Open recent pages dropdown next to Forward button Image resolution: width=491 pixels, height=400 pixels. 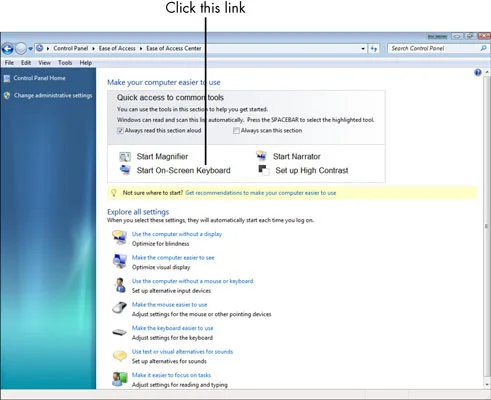coord(30,49)
